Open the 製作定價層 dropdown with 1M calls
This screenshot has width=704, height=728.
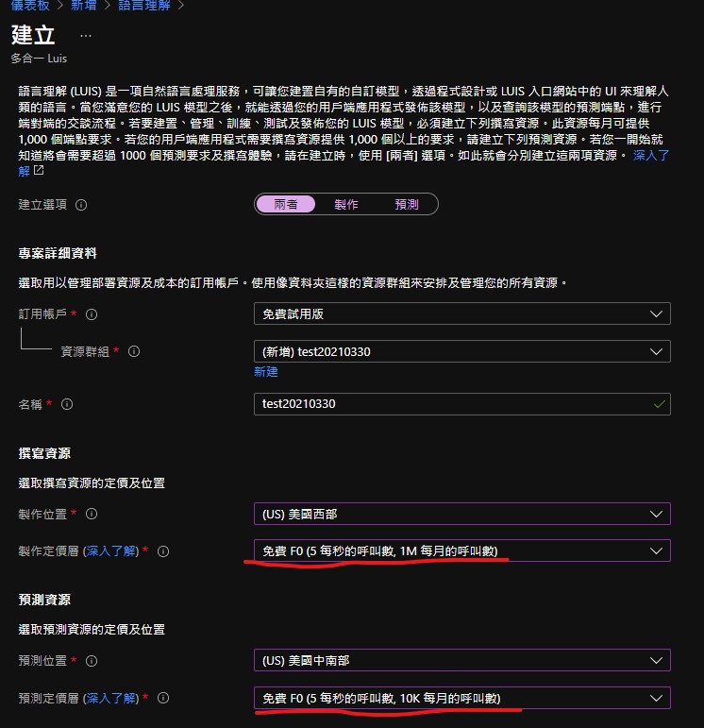coord(461,551)
